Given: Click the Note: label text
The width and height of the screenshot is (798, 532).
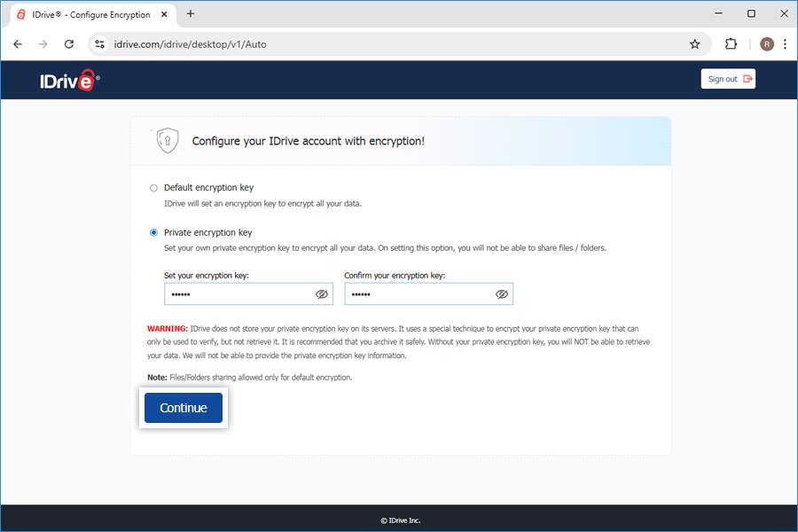Looking at the screenshot, I should click(x=157, y=377).
